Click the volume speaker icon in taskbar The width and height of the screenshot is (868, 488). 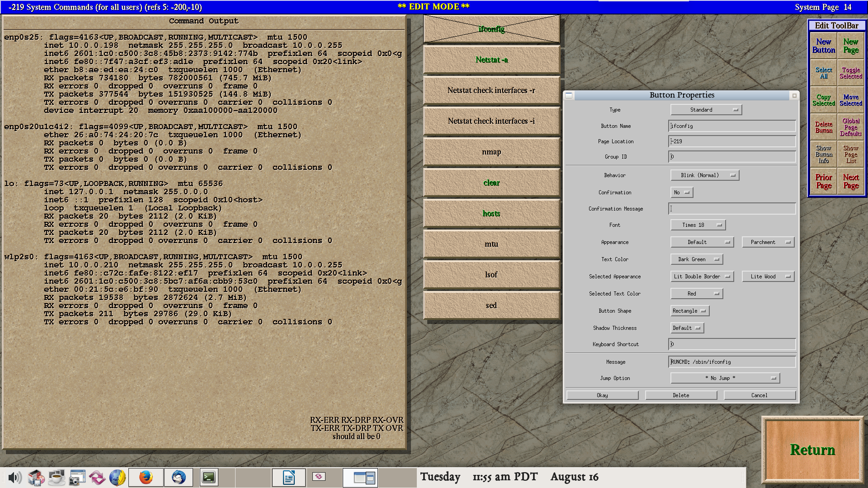click(x=14, y=478)
